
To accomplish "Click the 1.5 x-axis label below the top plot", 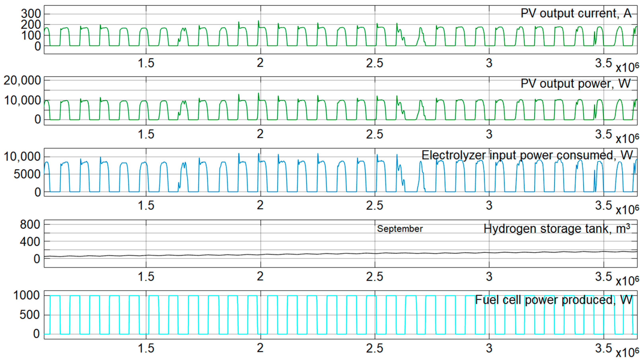I will (x=146, y=63).
